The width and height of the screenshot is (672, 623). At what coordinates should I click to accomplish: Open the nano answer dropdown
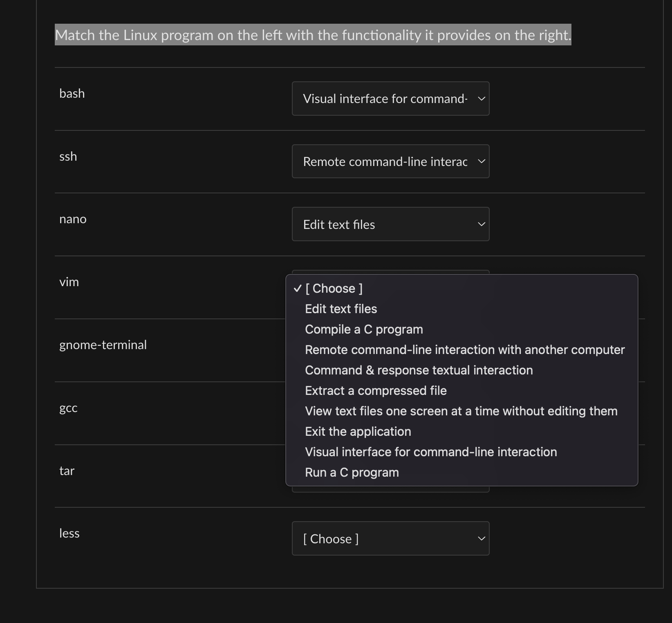click(x=390, y=224)
